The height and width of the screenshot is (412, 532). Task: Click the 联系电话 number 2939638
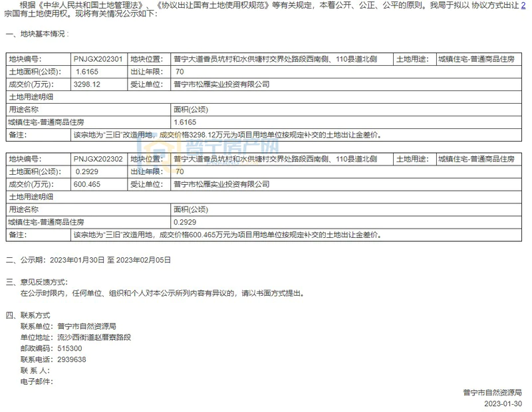tap(71, 360)
